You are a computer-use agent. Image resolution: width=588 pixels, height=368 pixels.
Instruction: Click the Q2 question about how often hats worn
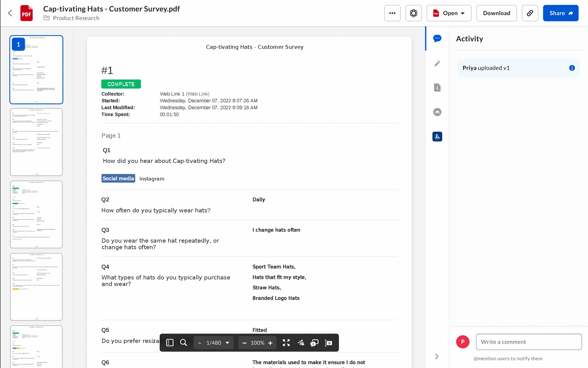[x=156, y=210]
